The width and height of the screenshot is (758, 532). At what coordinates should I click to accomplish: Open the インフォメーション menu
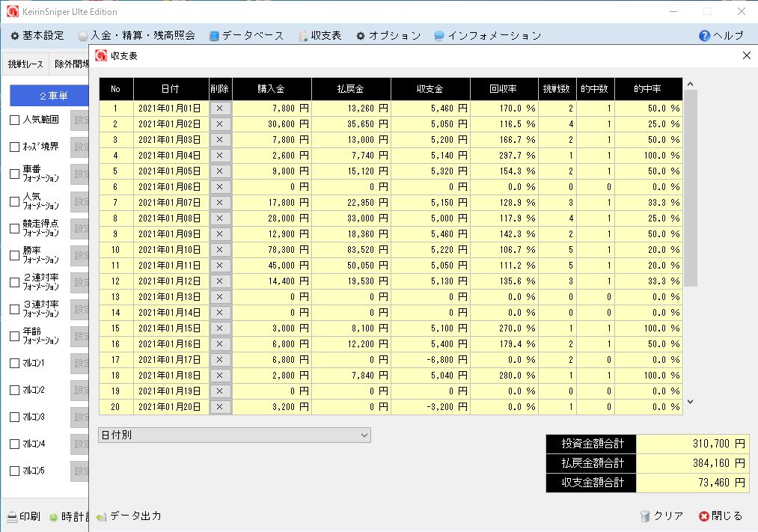click(x=487, y=36)
